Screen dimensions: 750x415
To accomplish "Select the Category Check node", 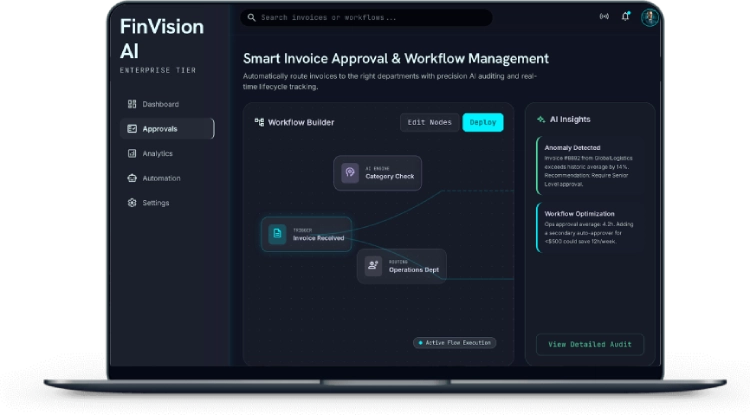I will [377, 173].
